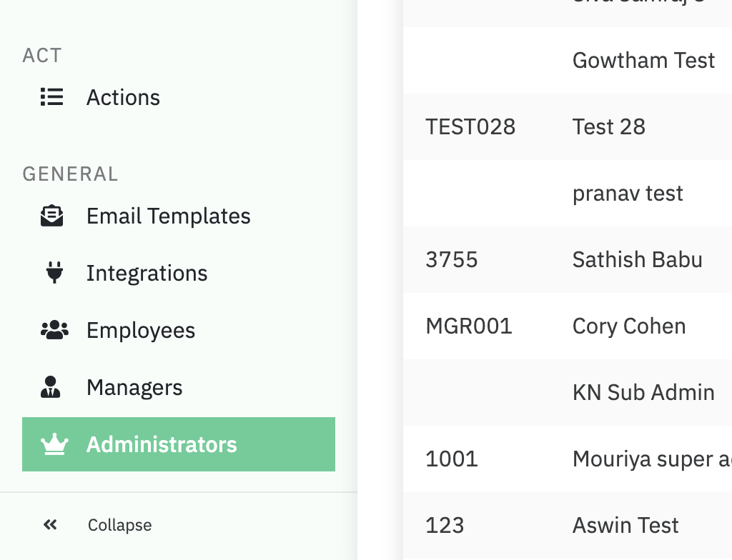Click the Email Templates envelope icon
This screenshot has height=560, width=732.
[x=51, y=216]
